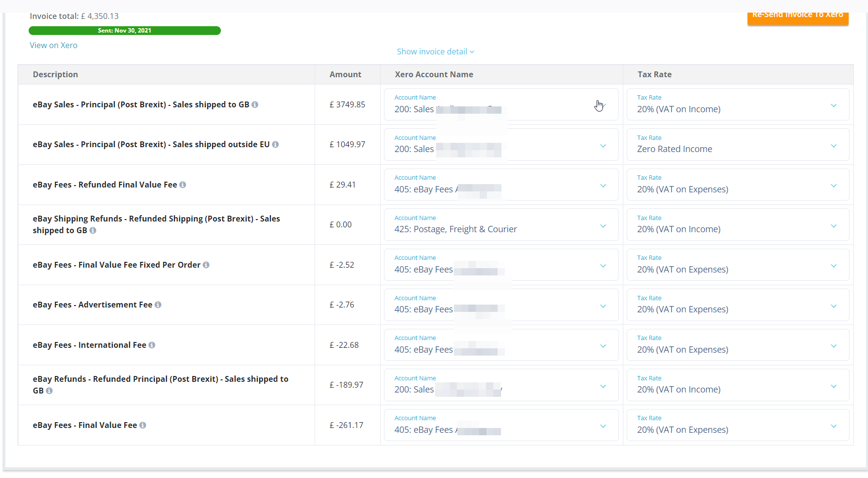Screen dimensions: 868x478
Task: Select amount £ 1049.97
Action: pyautogui.click(x=347, y=144)
